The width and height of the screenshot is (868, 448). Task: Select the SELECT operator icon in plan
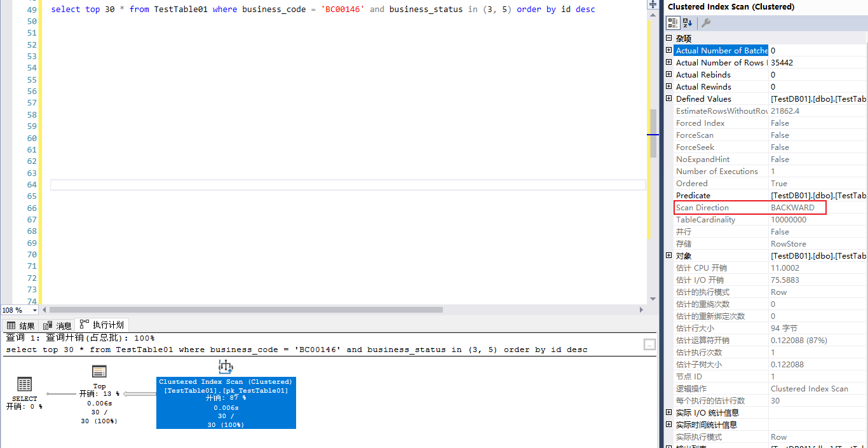pos(24,384)
